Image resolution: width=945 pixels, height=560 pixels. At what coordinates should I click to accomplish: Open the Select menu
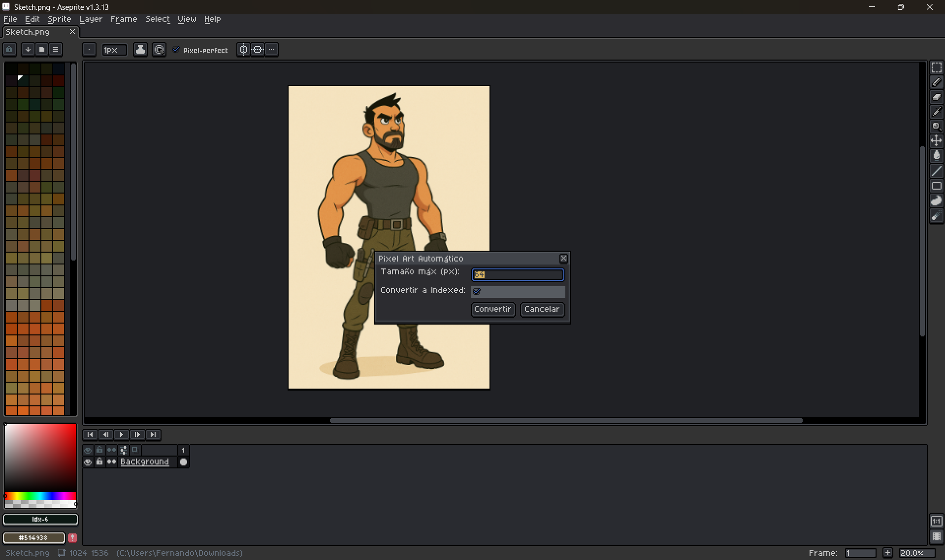coord(158,19)
